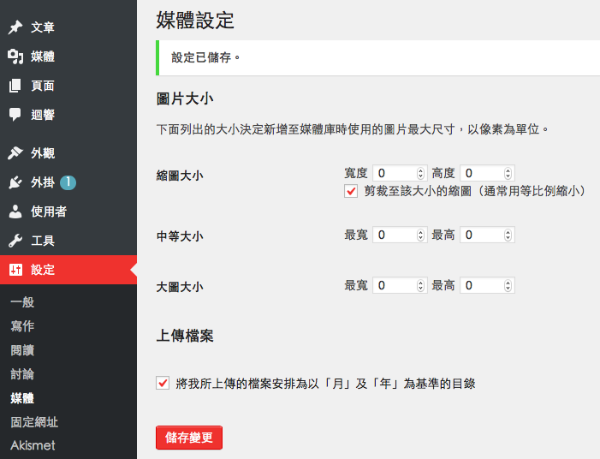This screenshot has height=459, width=600.
Task: Click the stepper arrows on 大圖大小 最高
Action: pos(508,285)
